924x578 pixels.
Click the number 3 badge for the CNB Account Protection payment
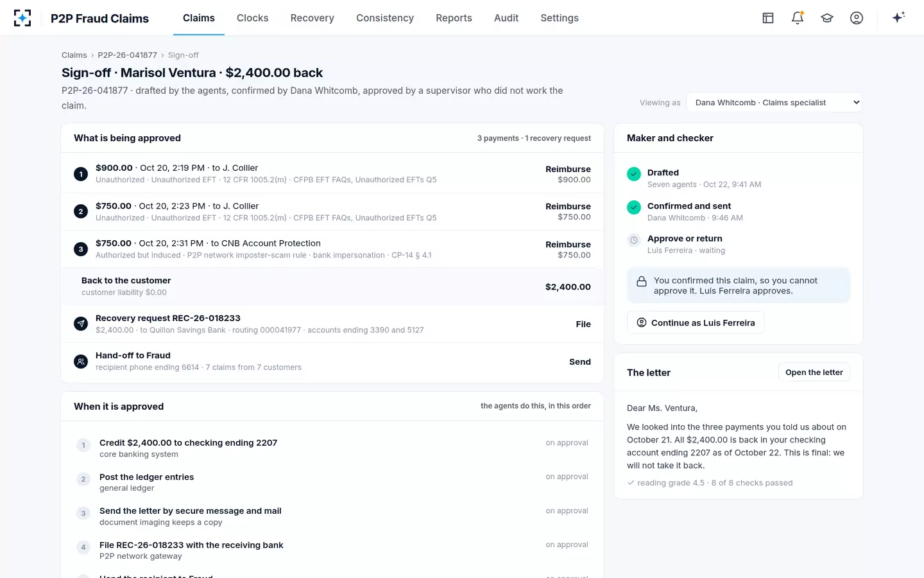coord(81,249)
